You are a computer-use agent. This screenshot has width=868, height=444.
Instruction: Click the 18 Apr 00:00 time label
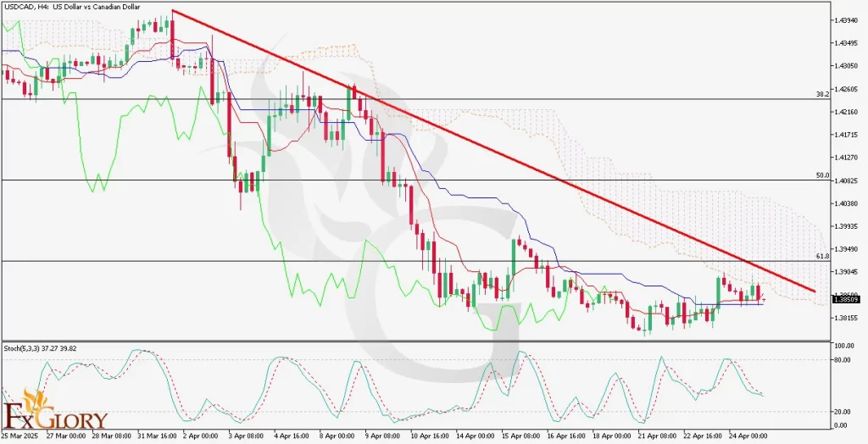click(x=612, y=436)
